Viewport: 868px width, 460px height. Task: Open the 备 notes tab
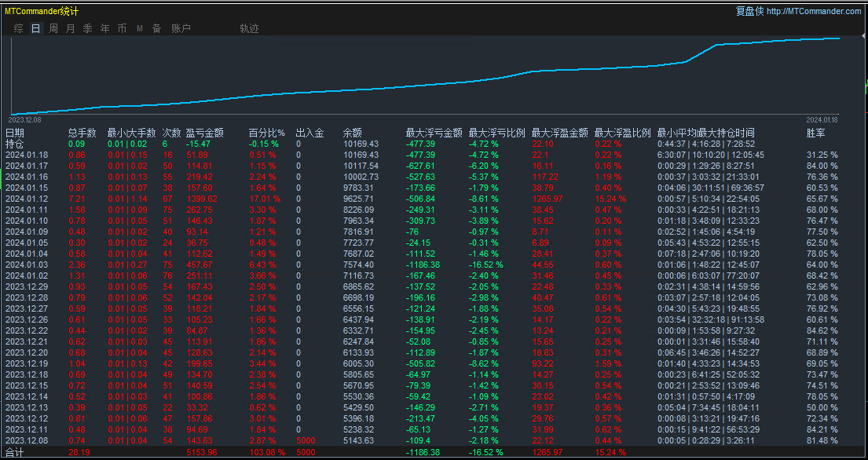click(156, 28)
